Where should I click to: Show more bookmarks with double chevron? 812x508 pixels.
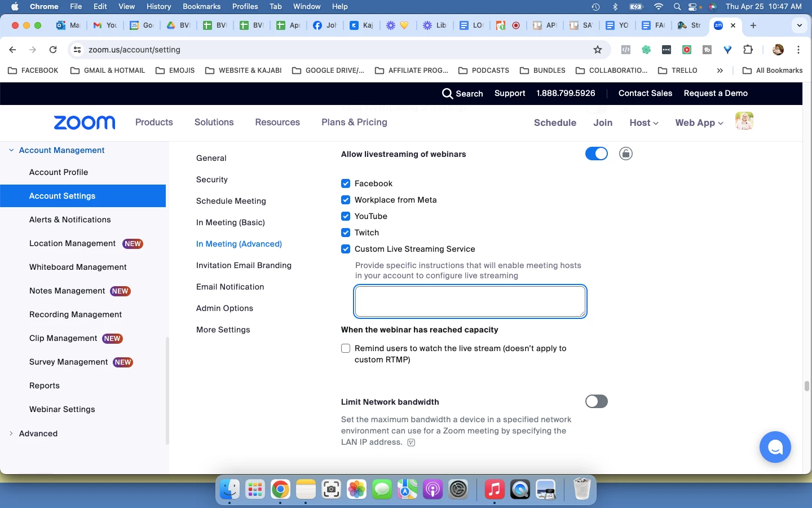(x=720, y=71)
